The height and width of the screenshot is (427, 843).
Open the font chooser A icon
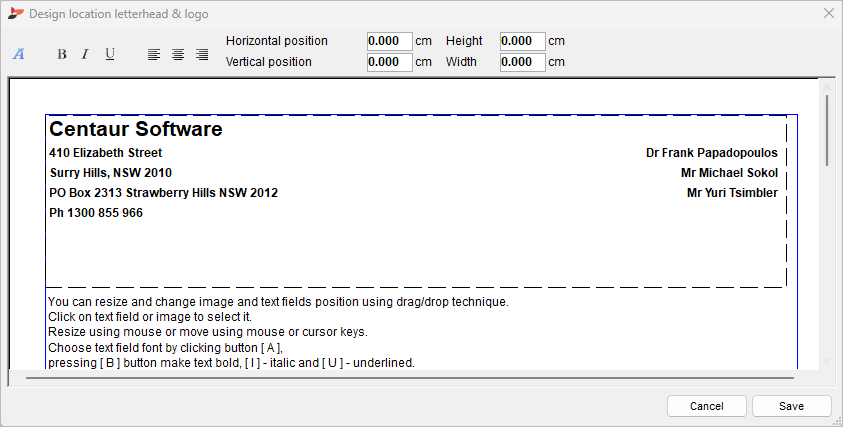click(x=19, y=54)
